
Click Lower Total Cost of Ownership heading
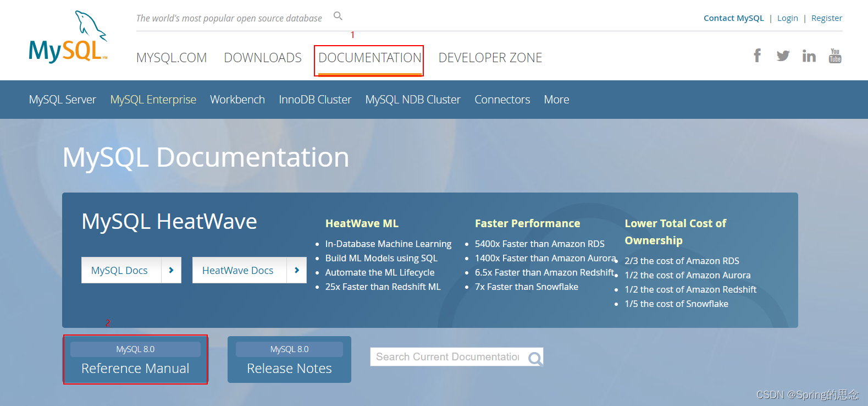[676, 232]
